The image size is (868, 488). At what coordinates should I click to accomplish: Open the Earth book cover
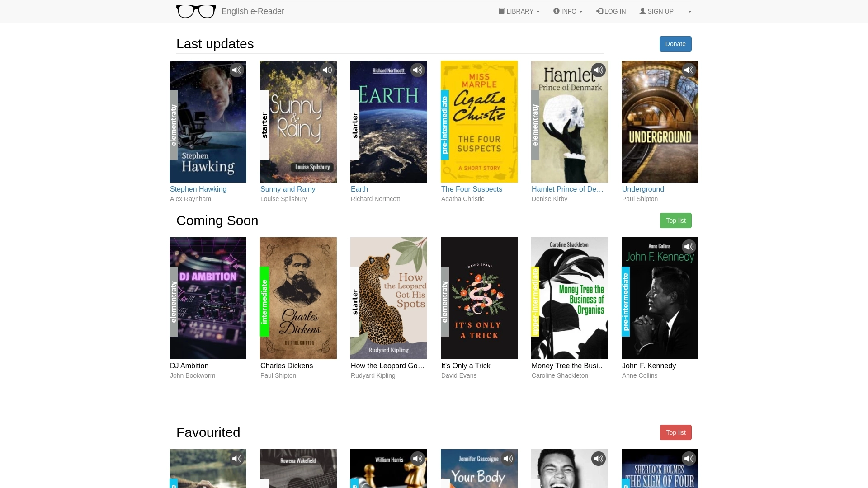[389, 122]
